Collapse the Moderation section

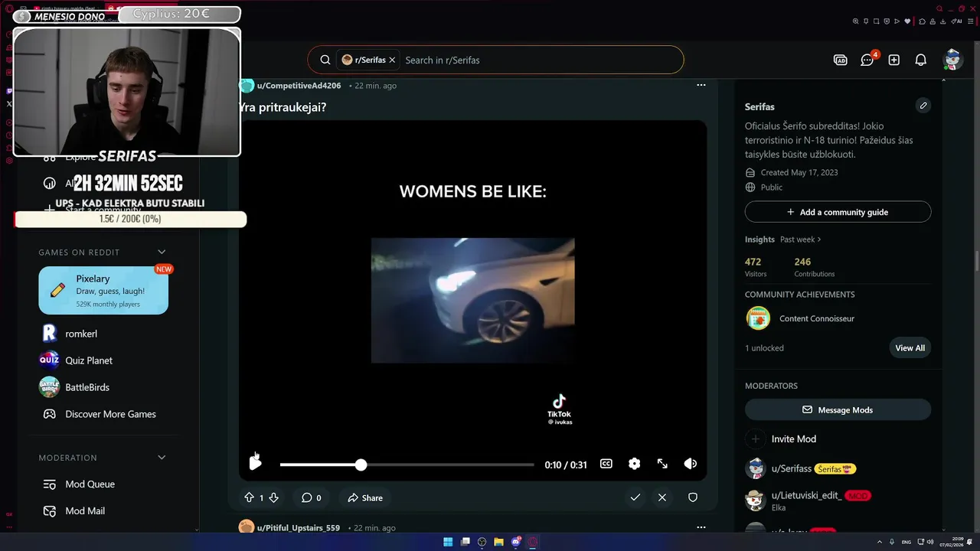(x=162, y=458)
